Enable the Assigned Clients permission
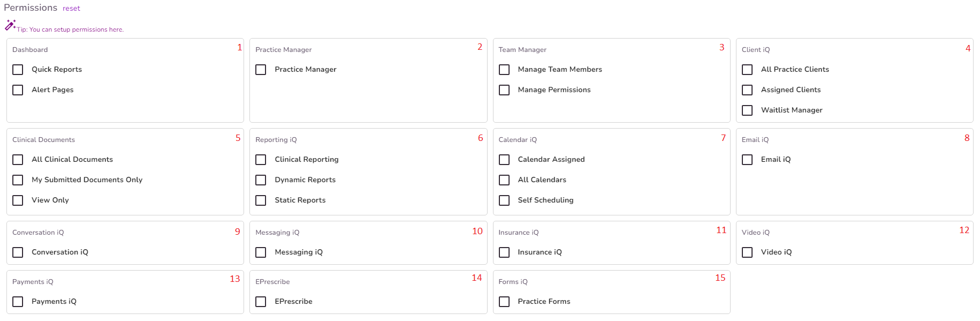980x321 pixels. point(747,89)
